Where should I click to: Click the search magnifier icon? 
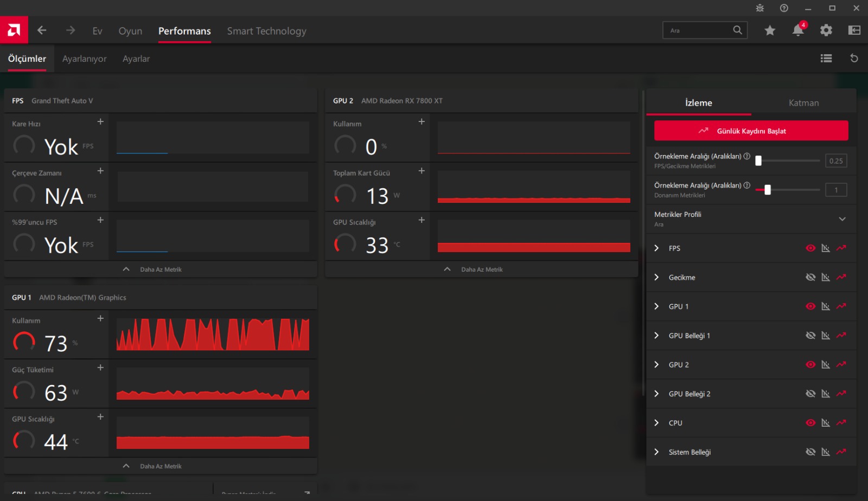(x=738, y=30)
